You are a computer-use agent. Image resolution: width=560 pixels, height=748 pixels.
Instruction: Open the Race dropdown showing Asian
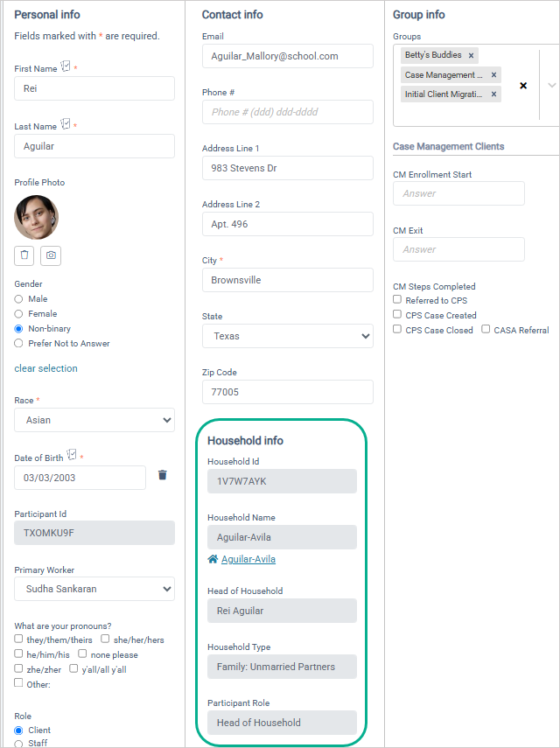[94, 420]
